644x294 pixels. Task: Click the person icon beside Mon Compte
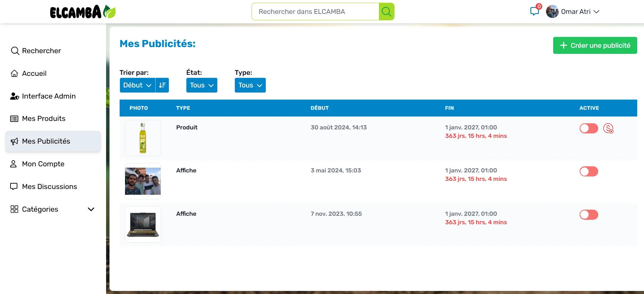[x=14, y=164]
